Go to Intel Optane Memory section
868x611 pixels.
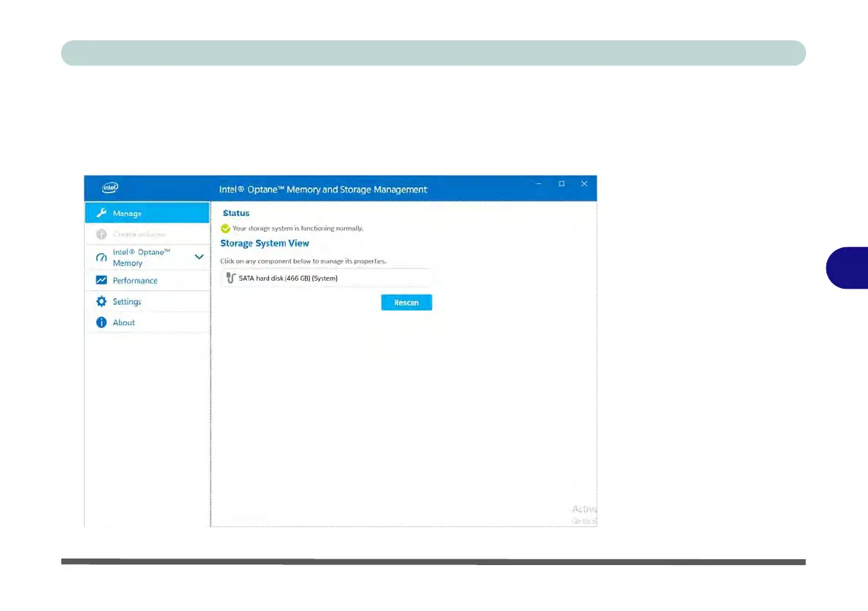click(147, 257)
